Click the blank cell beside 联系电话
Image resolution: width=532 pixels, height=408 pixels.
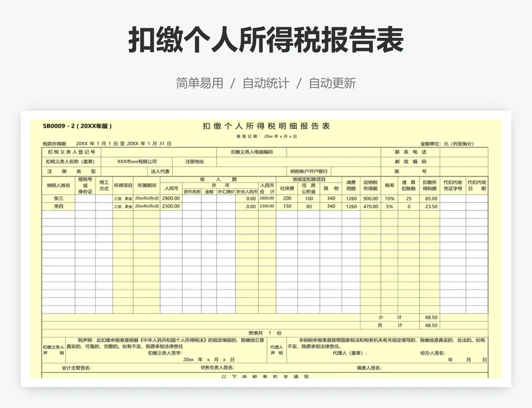(x=464, y=152)
